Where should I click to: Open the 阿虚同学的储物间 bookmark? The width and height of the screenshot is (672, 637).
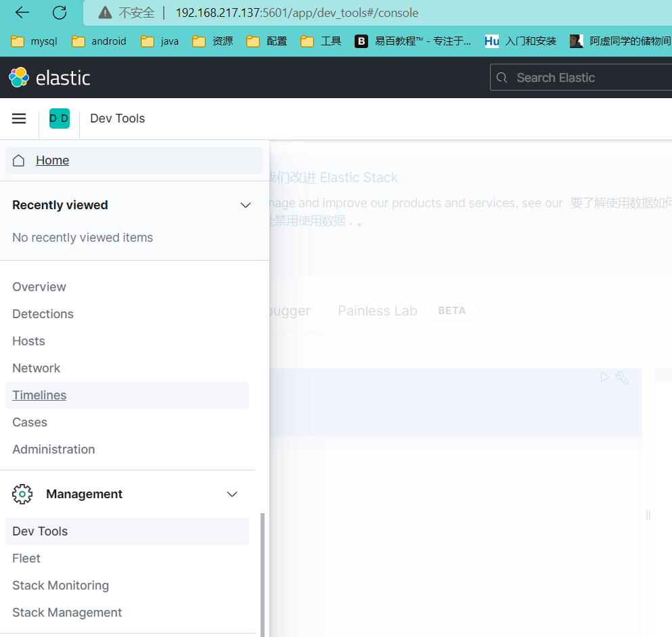coord(620,41)
